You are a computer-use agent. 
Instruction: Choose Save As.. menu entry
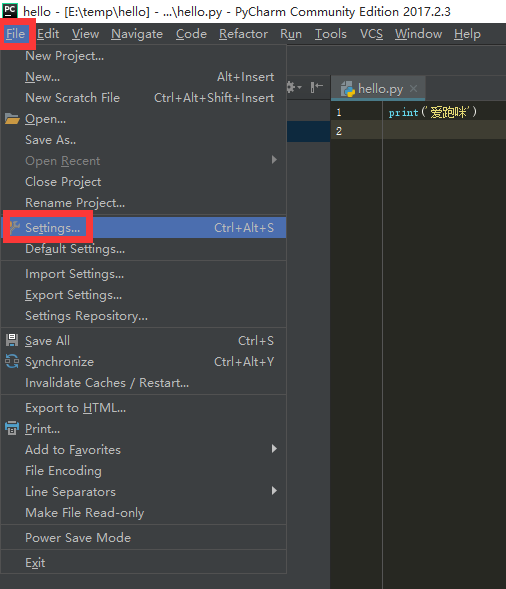tap(143, 140)
